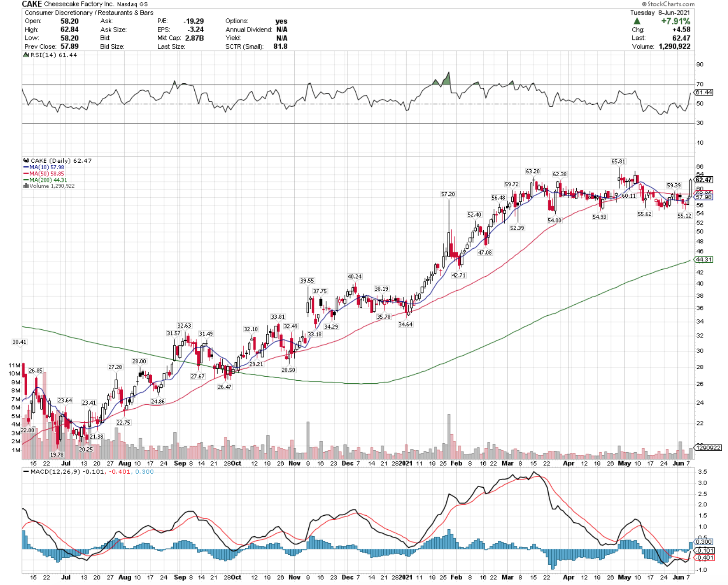Click the RSI current value tag 61.44
This screenshot has height=585, width=728.
[703, 93]
